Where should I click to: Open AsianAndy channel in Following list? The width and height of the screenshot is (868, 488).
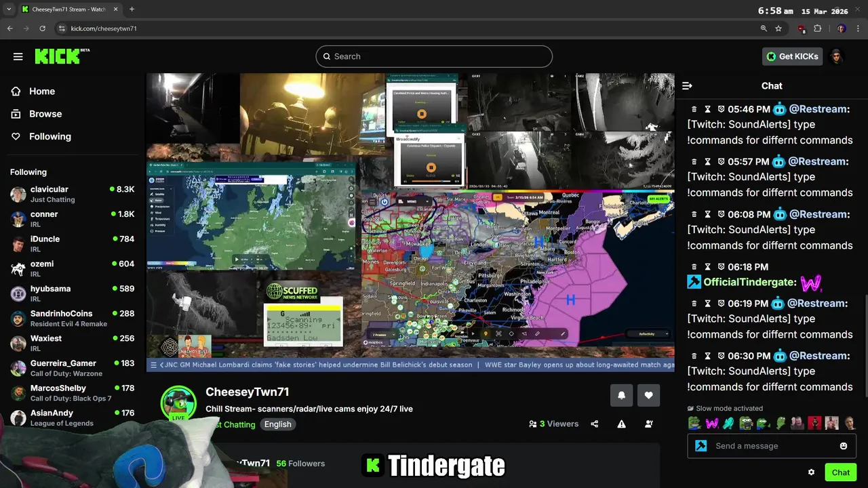[x=72, y=418]
